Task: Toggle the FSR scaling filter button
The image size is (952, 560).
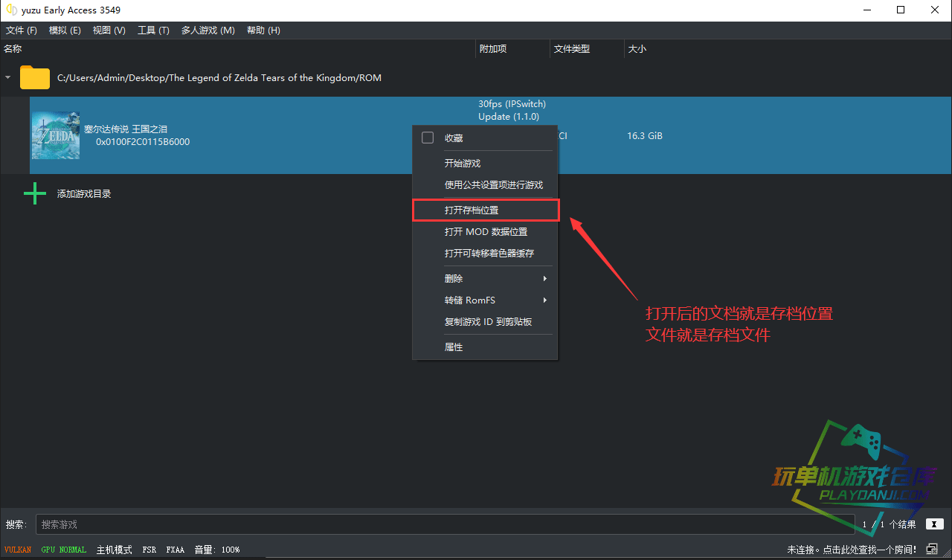Action: pyautogui.click(x=149, y=550)
